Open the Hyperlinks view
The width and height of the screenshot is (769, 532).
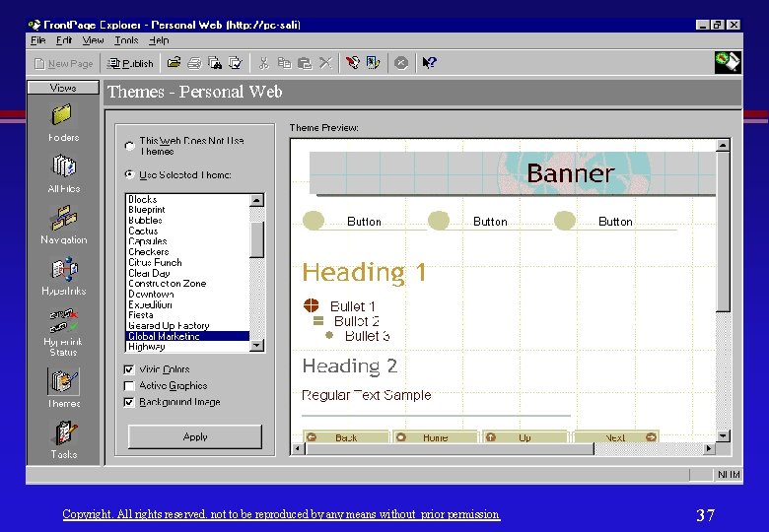64,276
